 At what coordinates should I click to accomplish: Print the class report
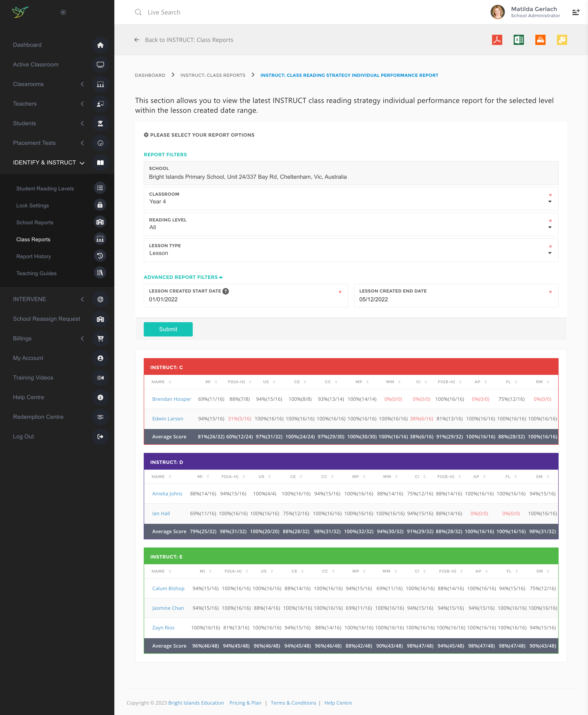[x=540, y=40]
